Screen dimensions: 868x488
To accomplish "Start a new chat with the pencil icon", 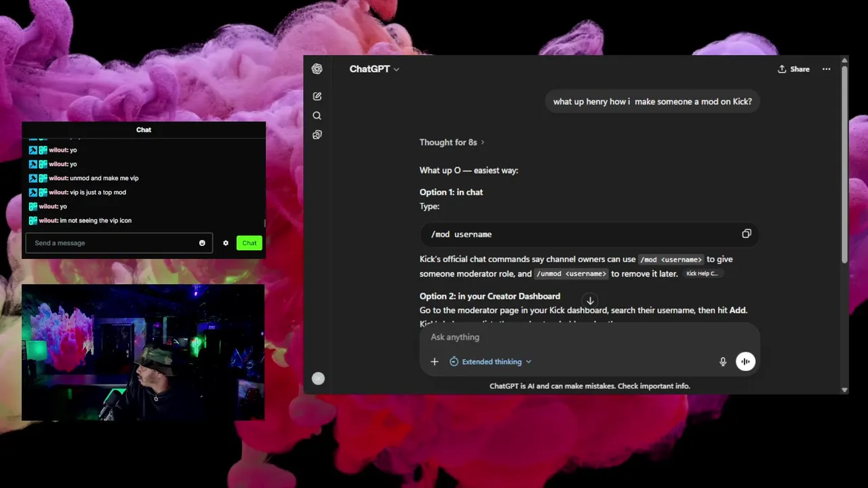I will click(317, 96).
